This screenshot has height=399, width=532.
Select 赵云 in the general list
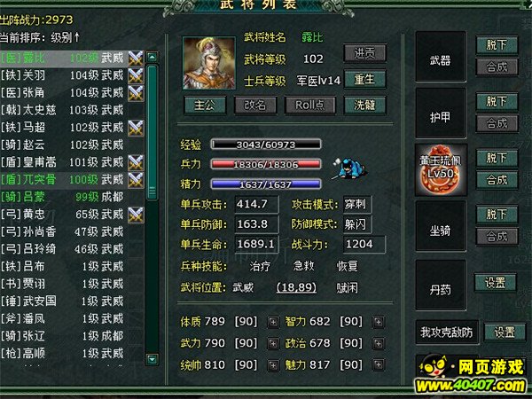(63, 145)
